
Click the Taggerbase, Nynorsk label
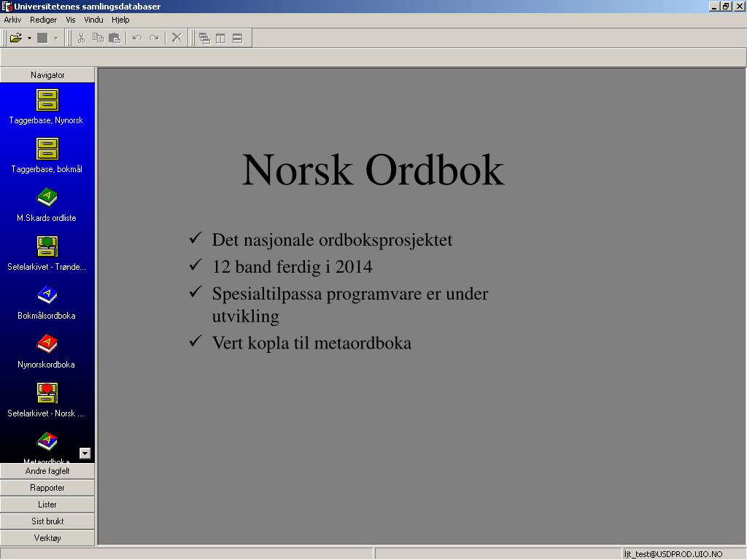point(46,120)
